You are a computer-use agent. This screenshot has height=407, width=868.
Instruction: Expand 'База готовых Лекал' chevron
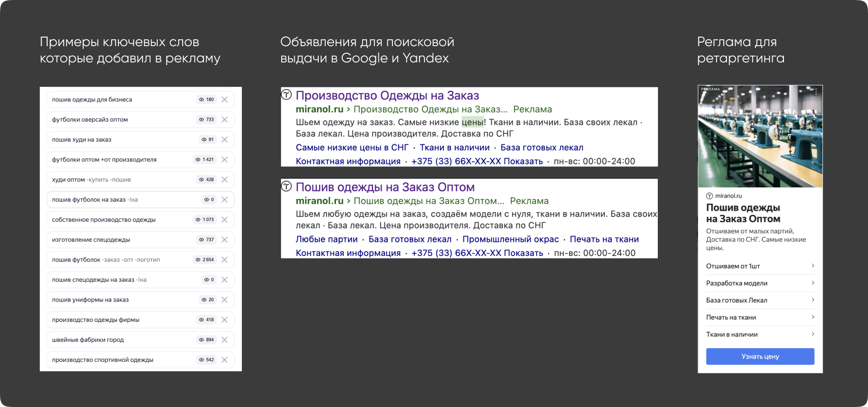point(813,300)
